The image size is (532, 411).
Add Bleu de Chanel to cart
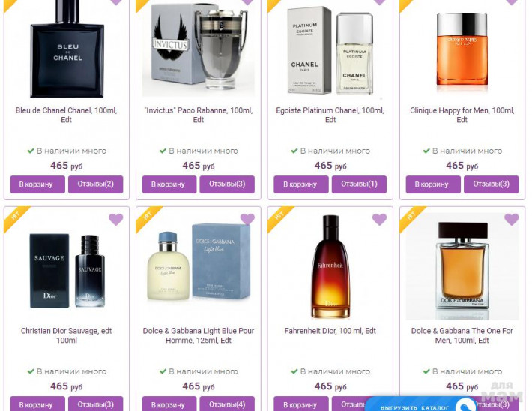[x=37, y=184]
